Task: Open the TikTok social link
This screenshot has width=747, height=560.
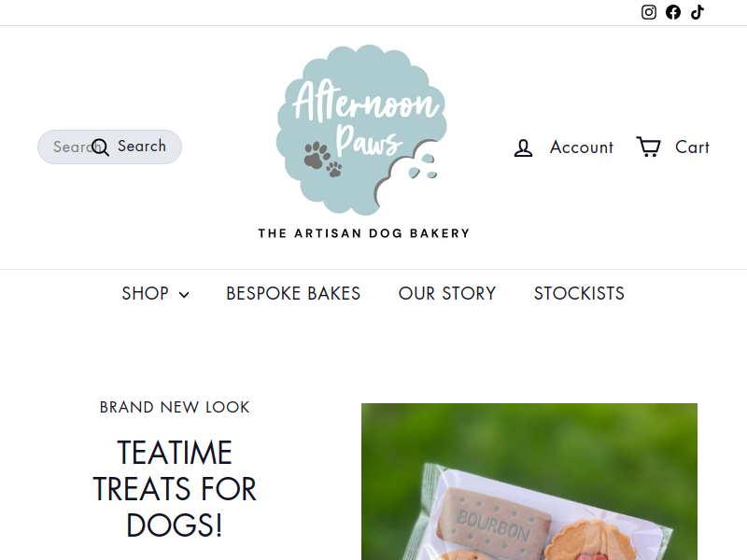Action: point(698,12)
